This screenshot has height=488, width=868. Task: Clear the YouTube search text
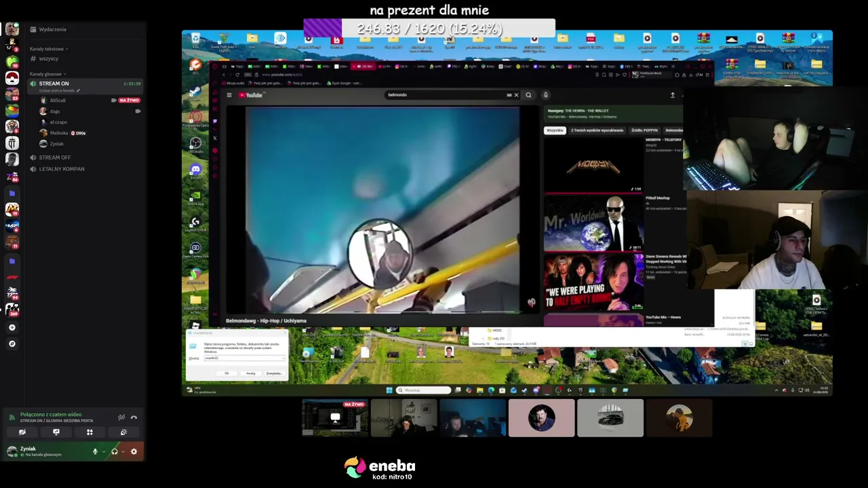point(516,95)
